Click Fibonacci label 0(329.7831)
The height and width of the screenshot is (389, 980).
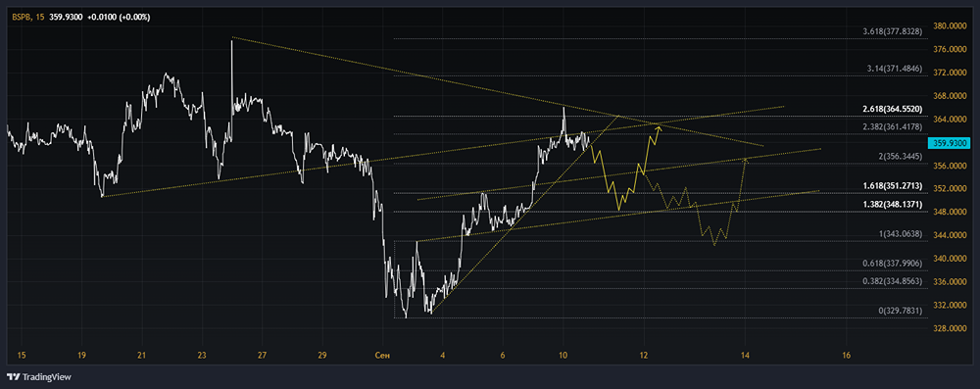pos(902,311)
